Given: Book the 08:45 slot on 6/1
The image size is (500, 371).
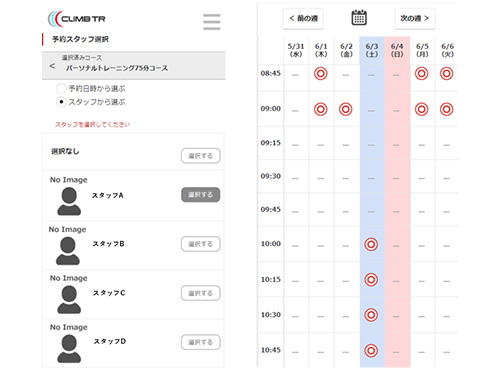Looking at the screenshot, I should click(x=321, y=74).
